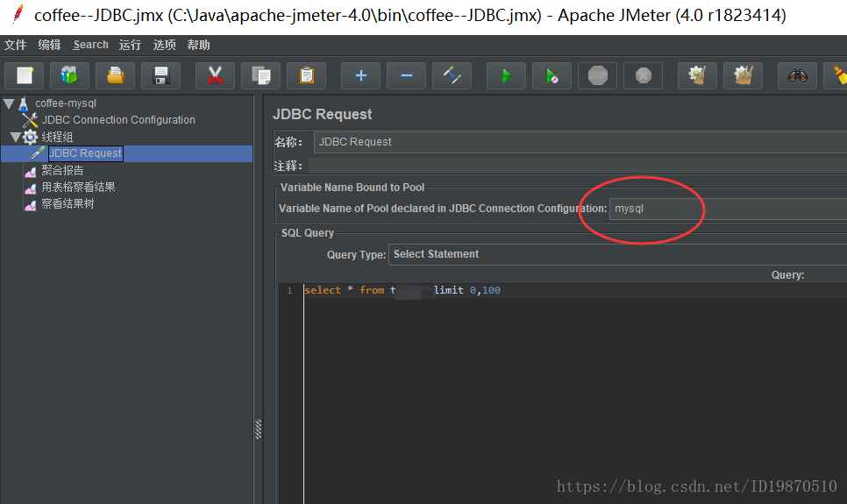The image size is (847, 504).
Task: Click the Paste clipboard icon
Action: point(306,75)
